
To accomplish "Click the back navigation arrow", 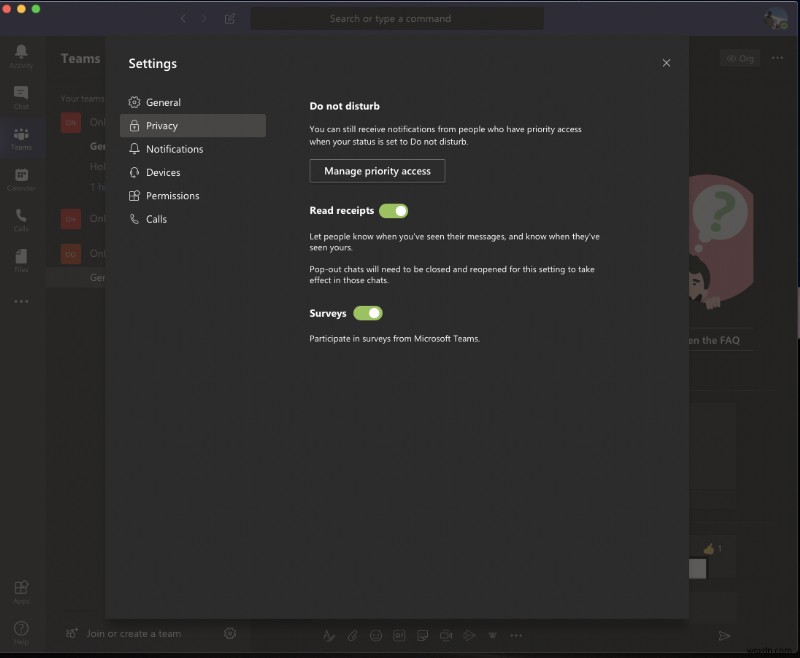I will click(x=183, y=19).
